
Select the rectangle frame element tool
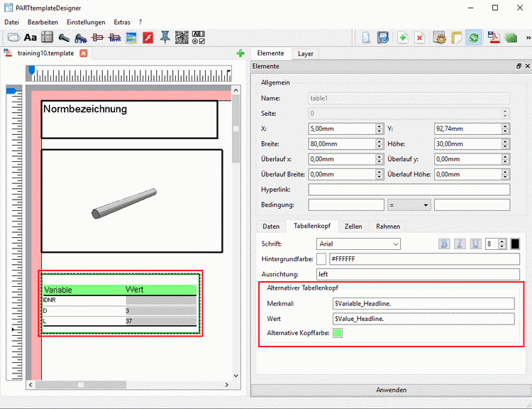tap(13, 38)
